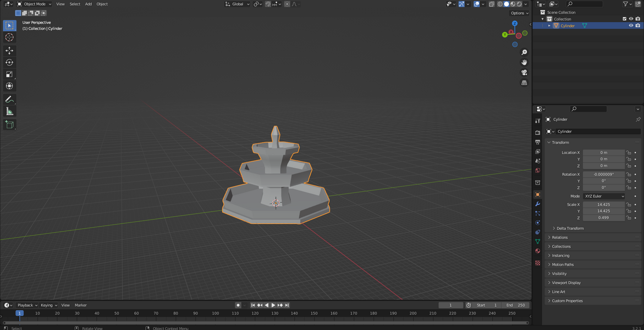Jump to the timeline end frame
This screenshot has width=644, height=330.
[x=287, y=305]
